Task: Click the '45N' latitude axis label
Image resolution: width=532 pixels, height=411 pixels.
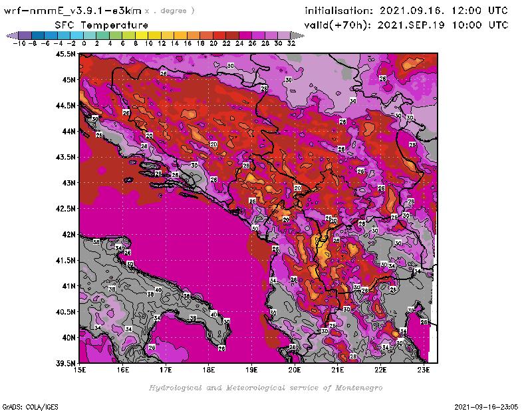Action: 68,80
